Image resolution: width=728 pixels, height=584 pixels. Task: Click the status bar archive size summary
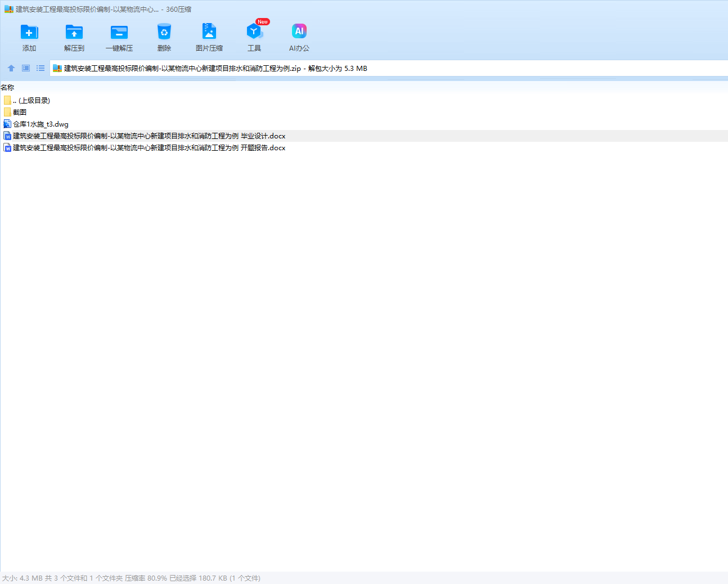click(131, 578)
